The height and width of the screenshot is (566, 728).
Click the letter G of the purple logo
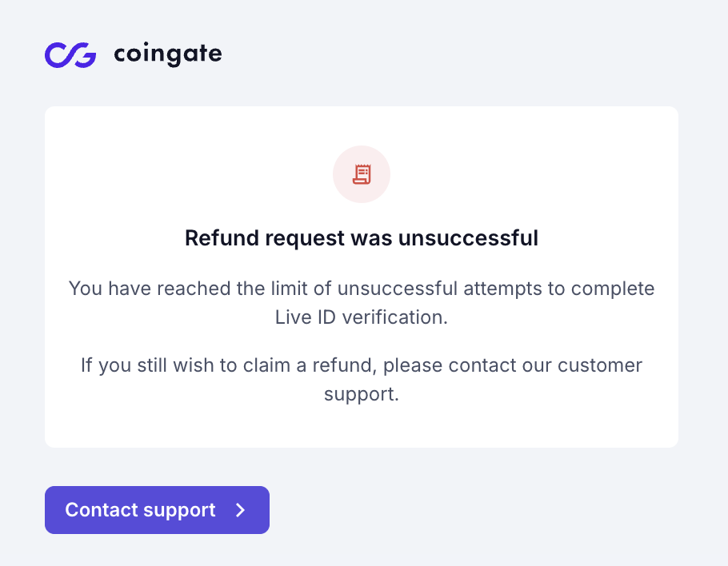(x=83, y=54)
